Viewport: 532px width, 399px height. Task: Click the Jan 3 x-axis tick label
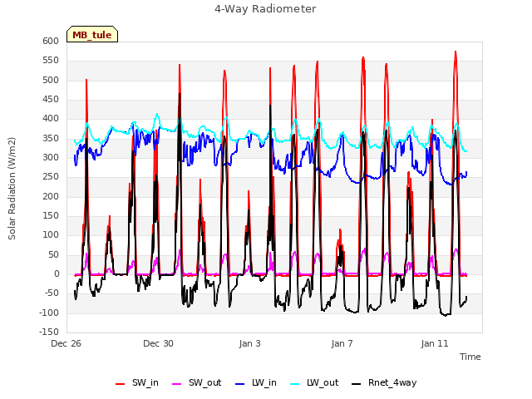pos(249,343)
